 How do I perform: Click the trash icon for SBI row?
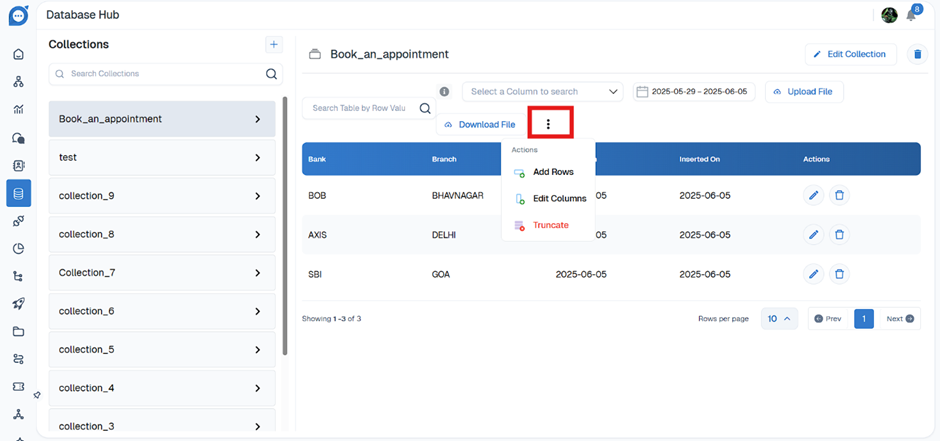(840, 273)
